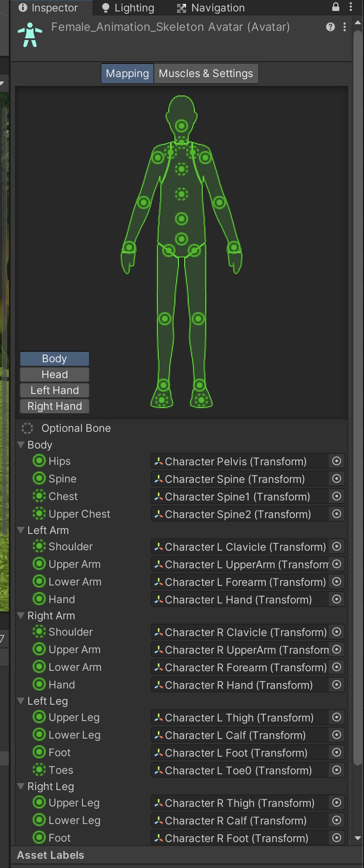Open the Avatar help reference icon

331,27
